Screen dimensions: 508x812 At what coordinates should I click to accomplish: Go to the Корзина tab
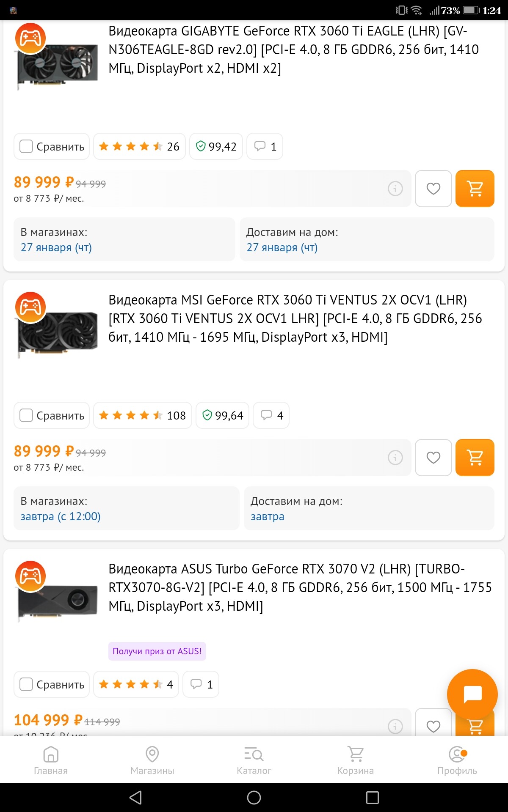pos(355,760)
